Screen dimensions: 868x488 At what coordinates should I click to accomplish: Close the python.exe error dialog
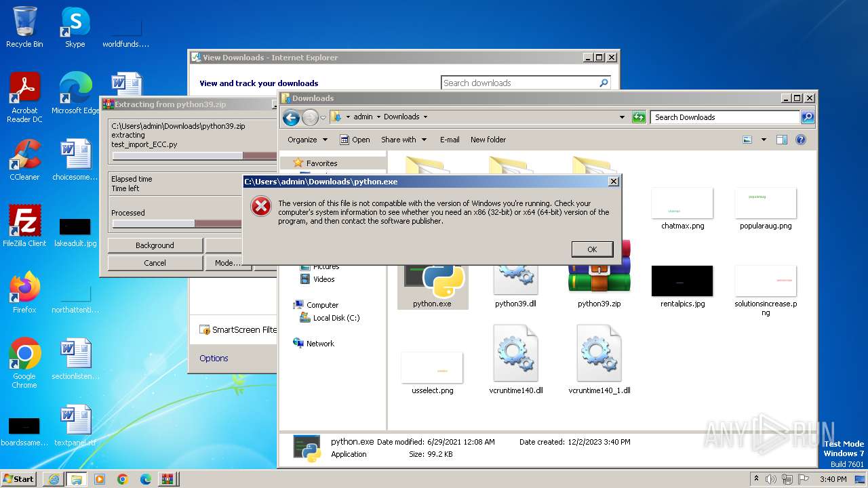(x=613, y=182)
